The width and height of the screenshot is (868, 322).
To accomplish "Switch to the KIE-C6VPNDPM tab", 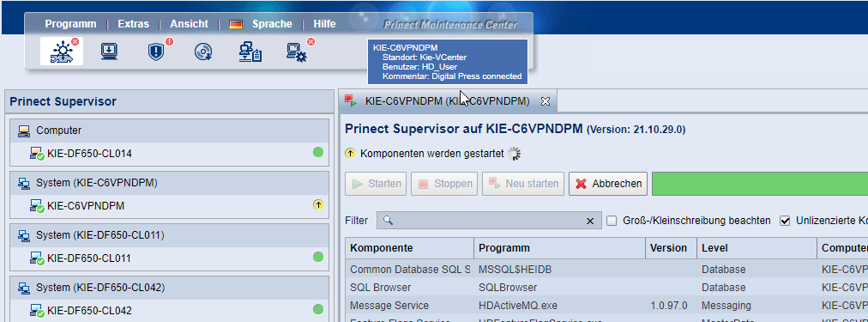I will (x=447, y=101).
